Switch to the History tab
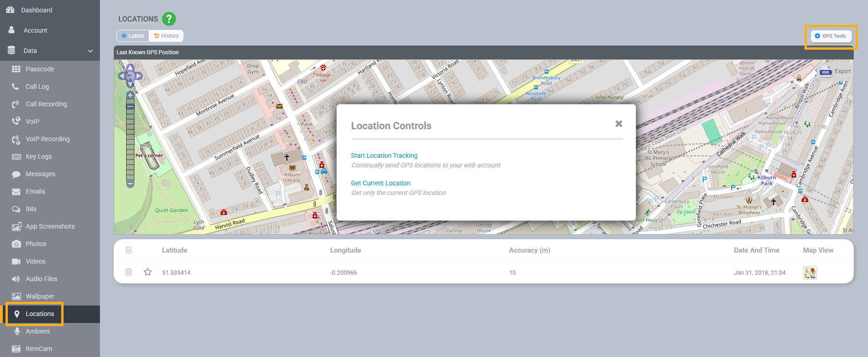The image size is (868, 357). click(166, 36)
